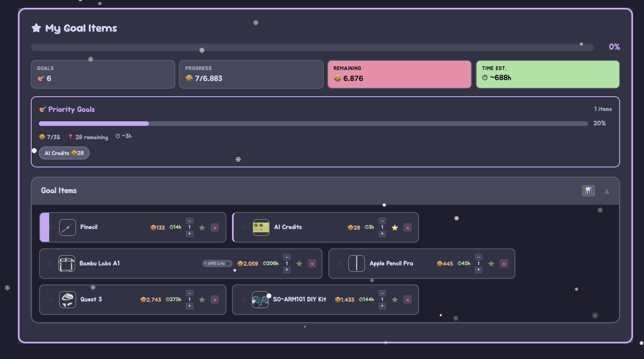The width and height of the screenshot is (644, 359).
Task: Star the Pinecil item as priority
Action: [202, 228]
